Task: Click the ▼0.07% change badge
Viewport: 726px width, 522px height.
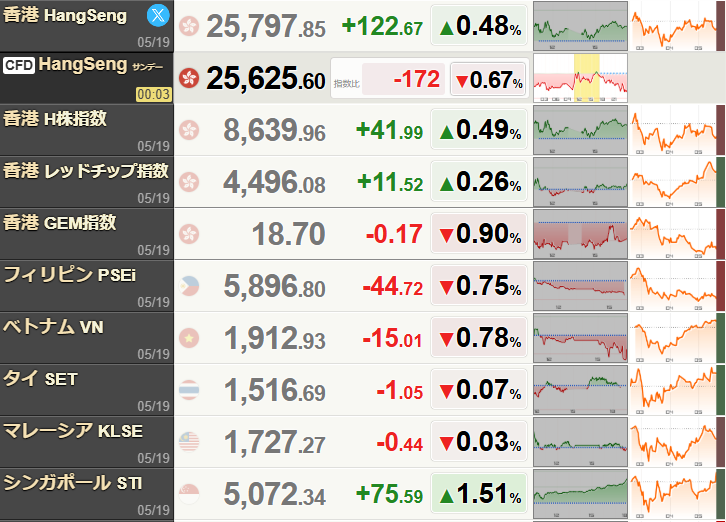Action: coord(479,389)
